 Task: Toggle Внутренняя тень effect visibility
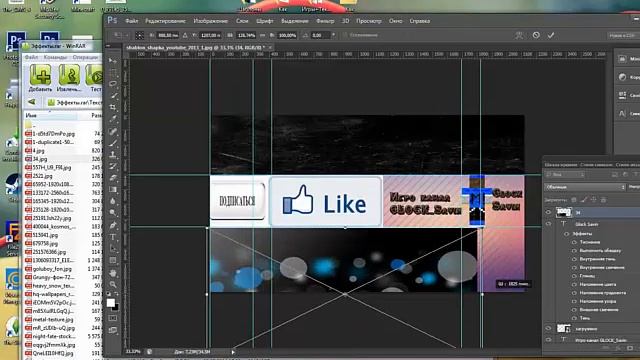point(574,259)
